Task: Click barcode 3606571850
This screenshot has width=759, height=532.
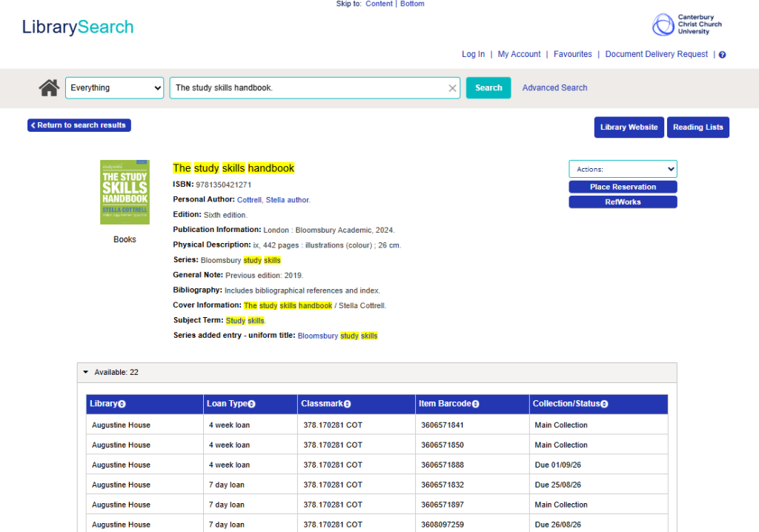Action: point(443,445)
